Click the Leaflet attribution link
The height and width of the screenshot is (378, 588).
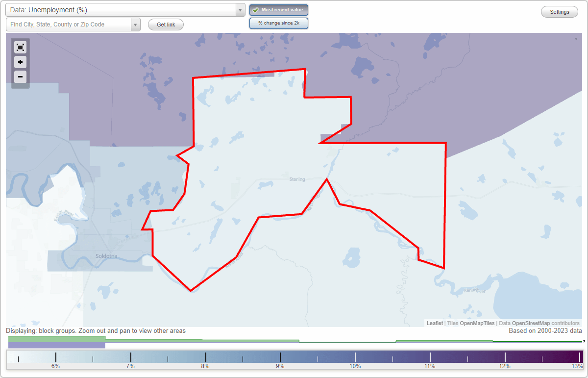(434, 323)
